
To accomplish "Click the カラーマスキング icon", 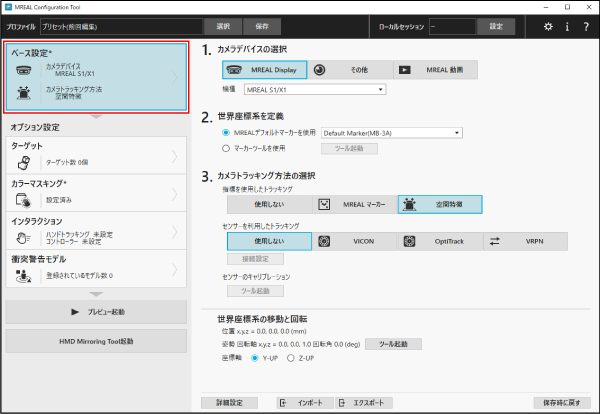I will click(x=23, y=200).
